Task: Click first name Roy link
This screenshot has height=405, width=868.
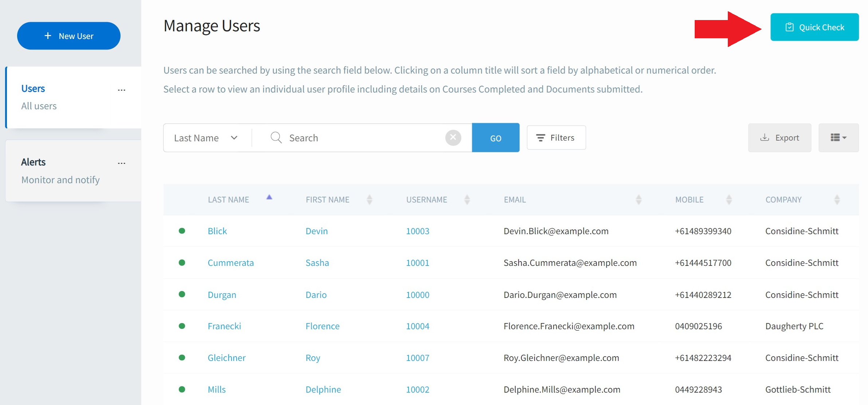Action: pos(313,358)
